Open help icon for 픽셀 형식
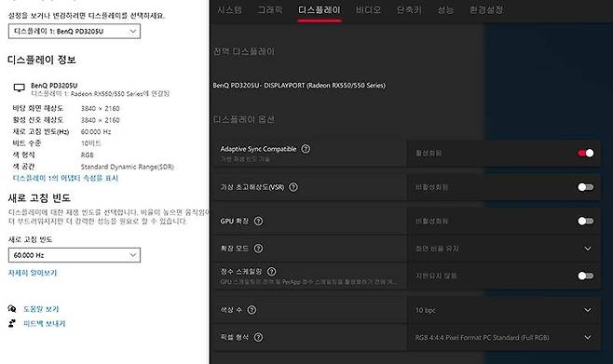Viewport: 613px width, 364px height. tap(258, 337)
